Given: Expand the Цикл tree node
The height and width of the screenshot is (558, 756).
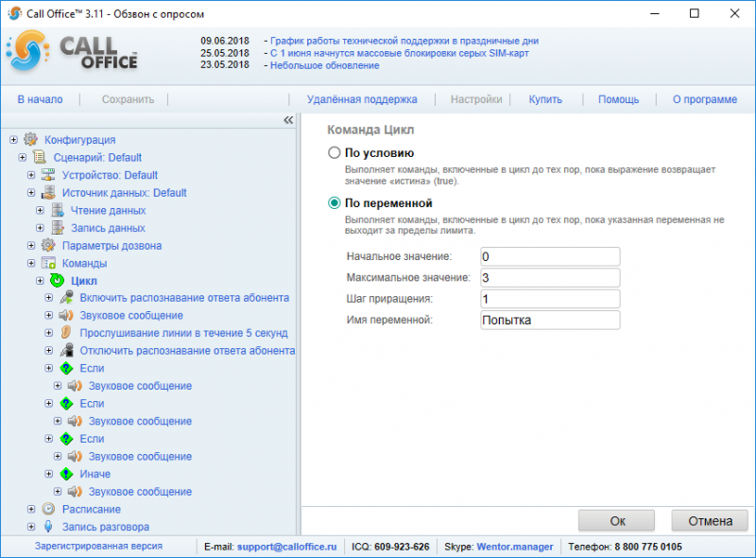Looking at the screenshot, I should click(40, 281).
